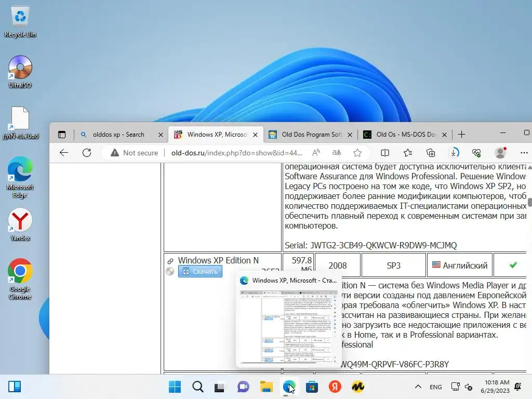
Task: Open Yandex browser from taskbar
Action: click(335, 387)
